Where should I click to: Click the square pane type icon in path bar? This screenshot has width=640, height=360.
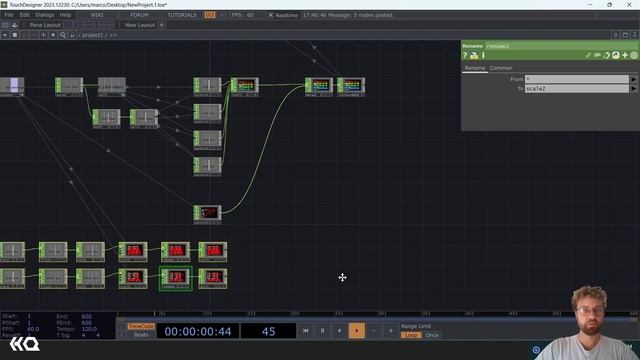pyautogui.click(x=15, y=35)
